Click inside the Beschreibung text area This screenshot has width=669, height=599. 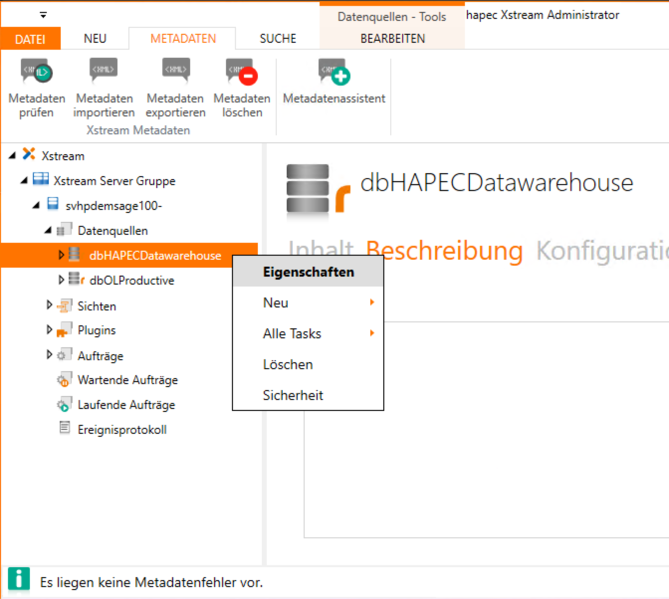tap(486, 430)
